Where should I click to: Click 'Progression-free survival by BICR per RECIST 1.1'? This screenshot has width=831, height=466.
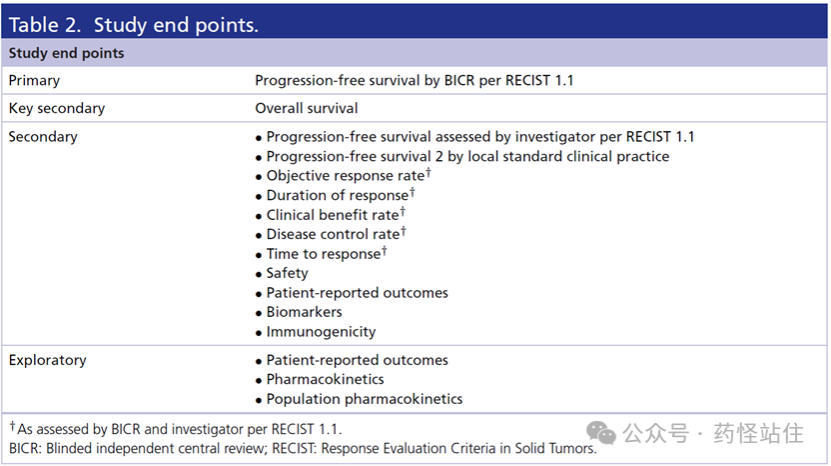[414, 81]
